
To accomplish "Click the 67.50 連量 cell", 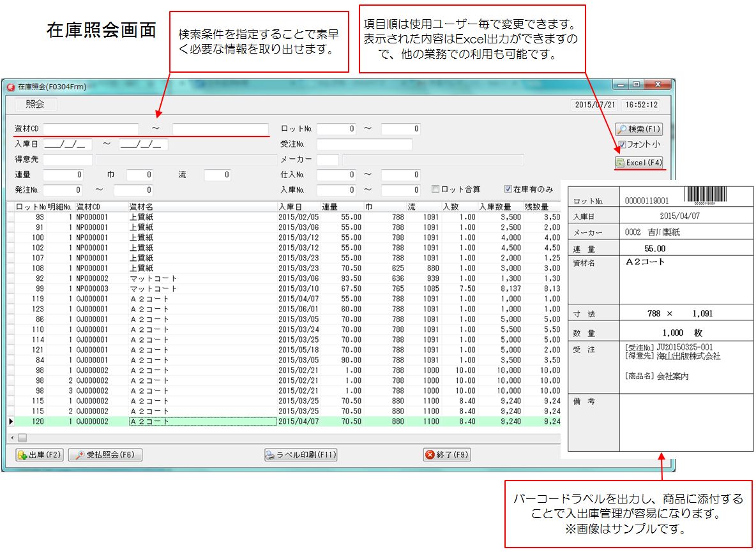I will [x=342, y=288].
